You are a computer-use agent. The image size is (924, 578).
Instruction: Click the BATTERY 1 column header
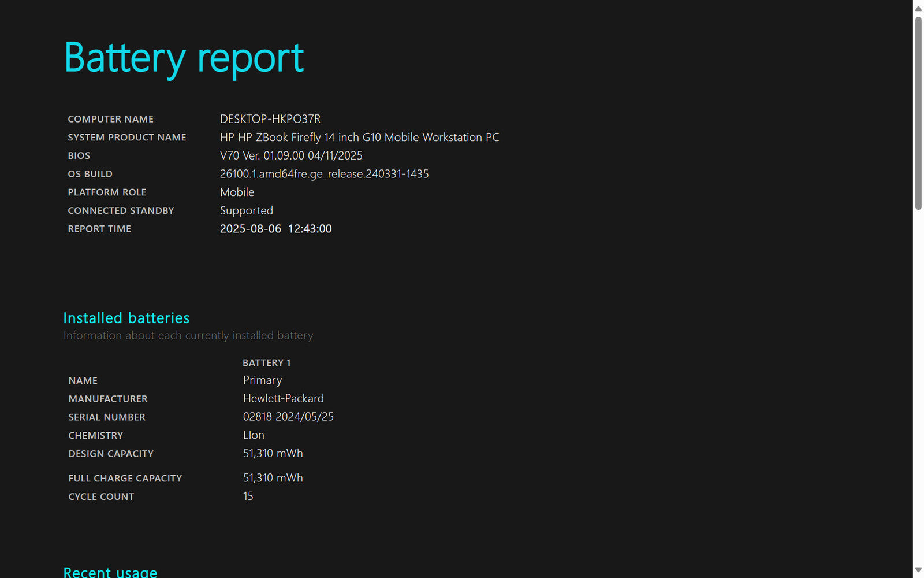pyautogui.click(x=267, y=363)
